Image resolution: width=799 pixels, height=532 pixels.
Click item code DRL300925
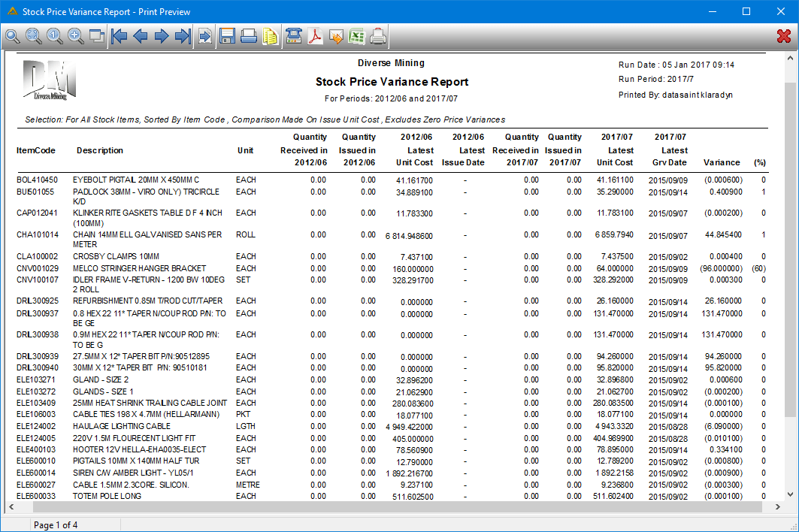37,301
